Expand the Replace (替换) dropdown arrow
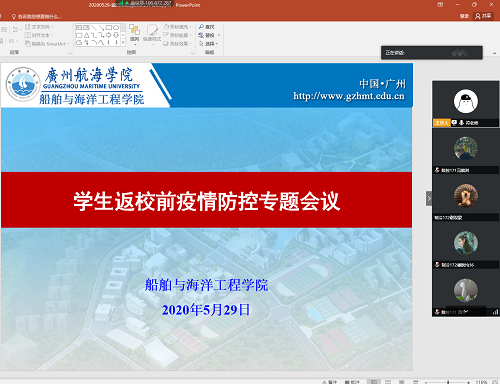Screen dimensions: 500x384 [219, 35]
